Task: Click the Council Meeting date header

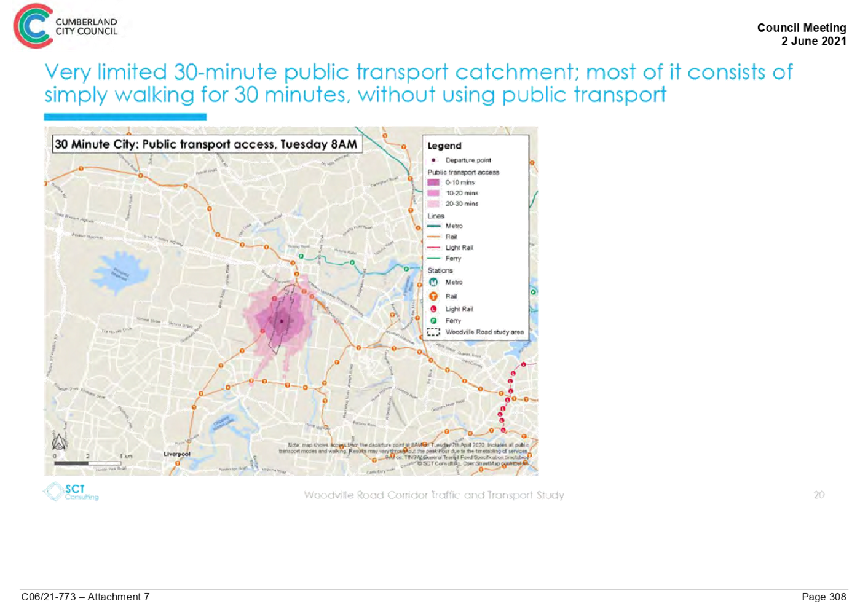Action: tap(801, 34)
